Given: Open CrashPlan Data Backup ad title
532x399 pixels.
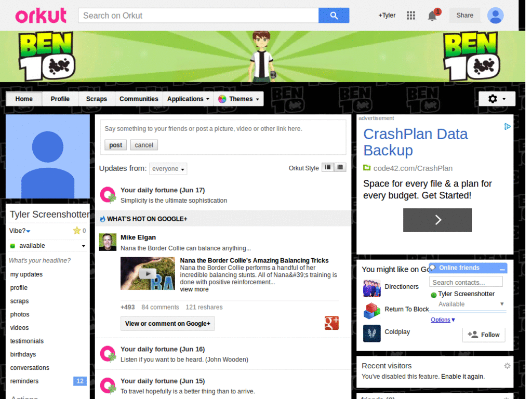Looking at the screenshot, I should pos(416,142).
